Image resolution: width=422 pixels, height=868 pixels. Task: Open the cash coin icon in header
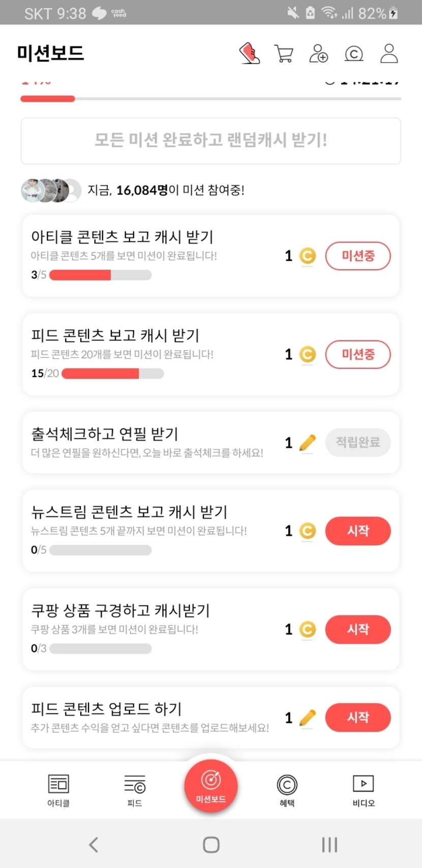354,53
